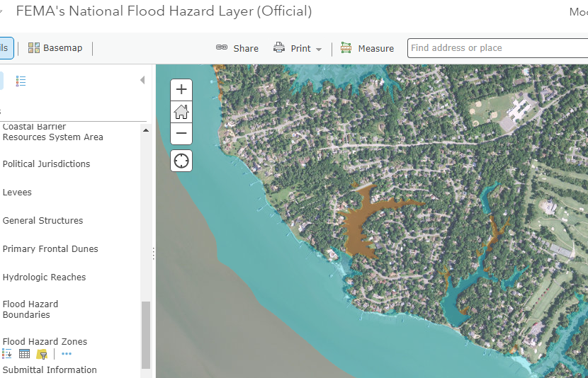588x378 pixels.
Task: Open the Flood Hazard Zones attribute table
Action: coord(24,354)
